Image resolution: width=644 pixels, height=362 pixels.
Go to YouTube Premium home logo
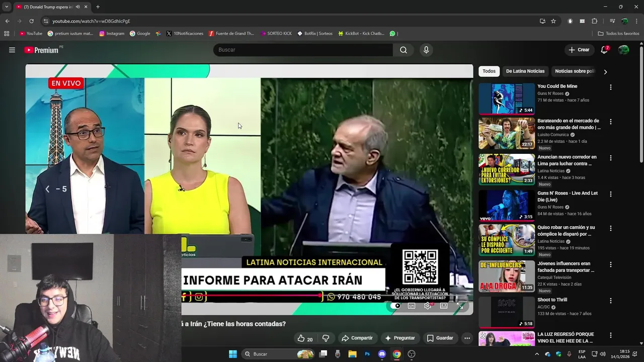pyautogui.click(x=41, y=50)
